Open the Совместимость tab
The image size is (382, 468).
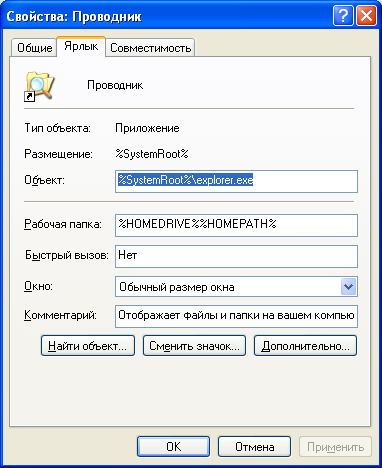click(x=150, y=48)
